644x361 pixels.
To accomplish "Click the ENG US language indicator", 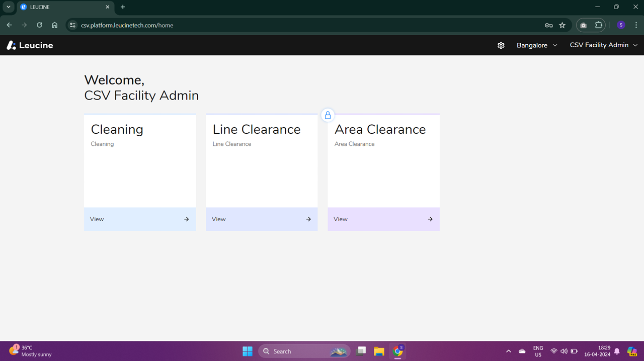I will [538, 351].
